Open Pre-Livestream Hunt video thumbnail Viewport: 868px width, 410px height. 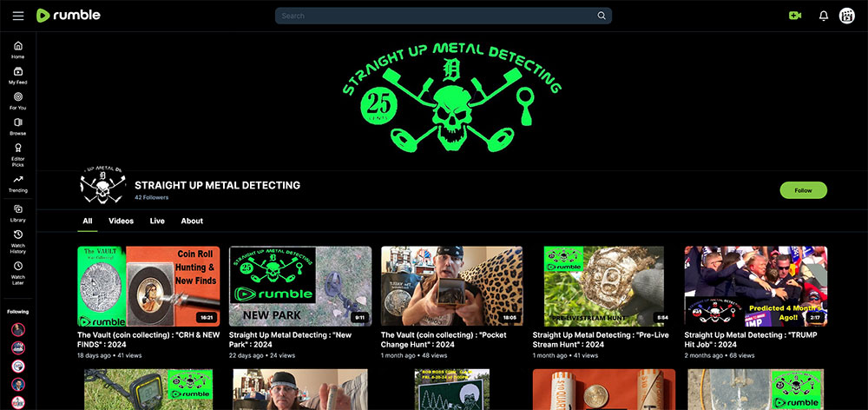pos(603,286)
